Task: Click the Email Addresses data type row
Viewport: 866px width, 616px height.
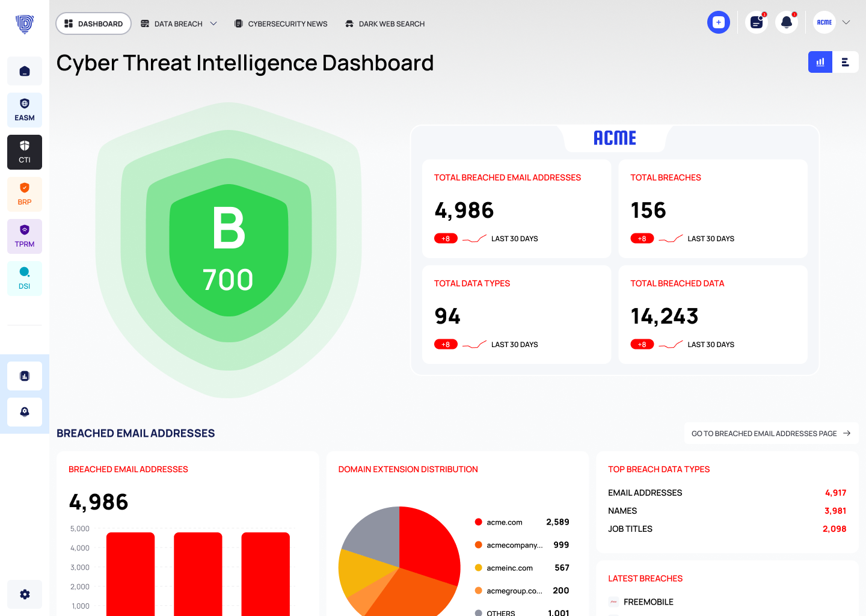Action: pyautogui.click(x=727, y=493)
